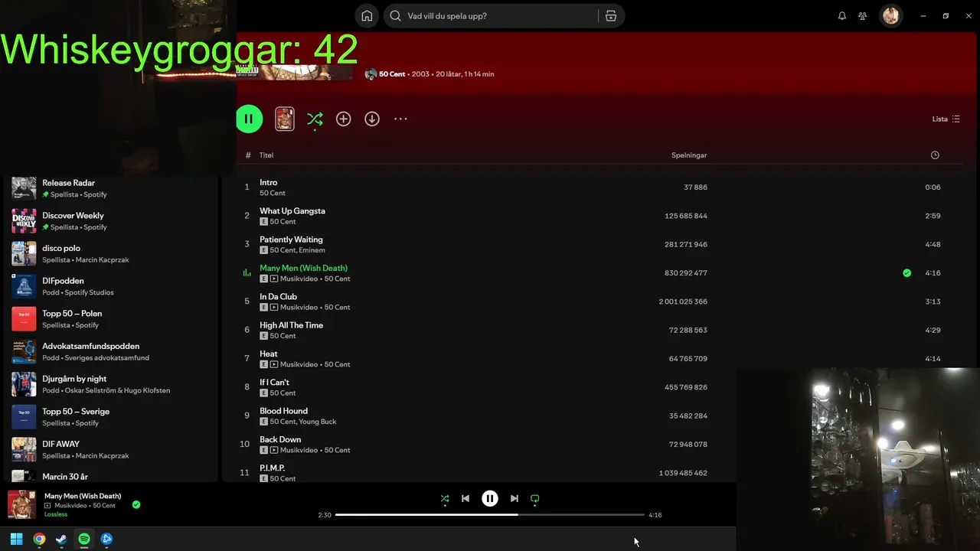Image resolution: width=980 pixels, height=551 pixels.
Task: Open Djurgårn by night podcast
Action: 113,384
